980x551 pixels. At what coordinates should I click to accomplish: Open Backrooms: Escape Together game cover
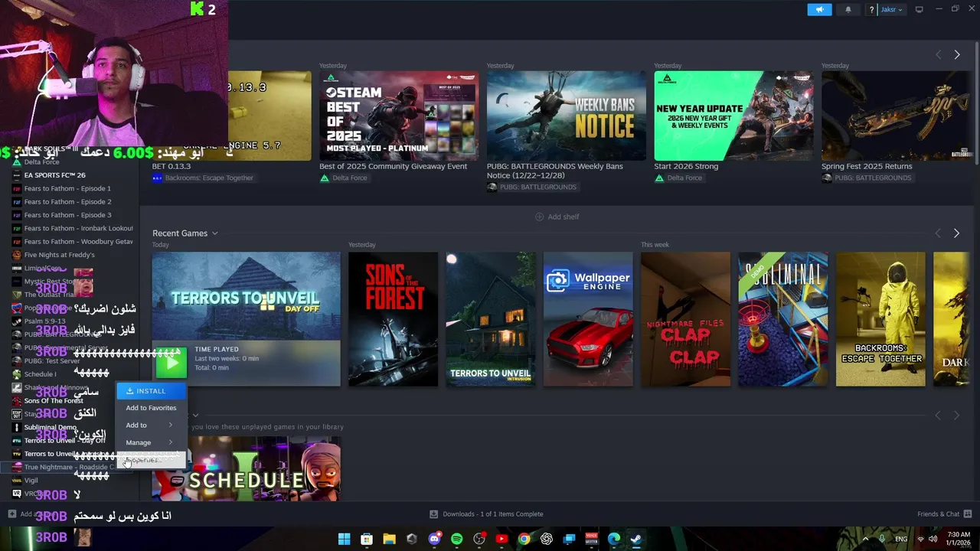click(880, 319)
